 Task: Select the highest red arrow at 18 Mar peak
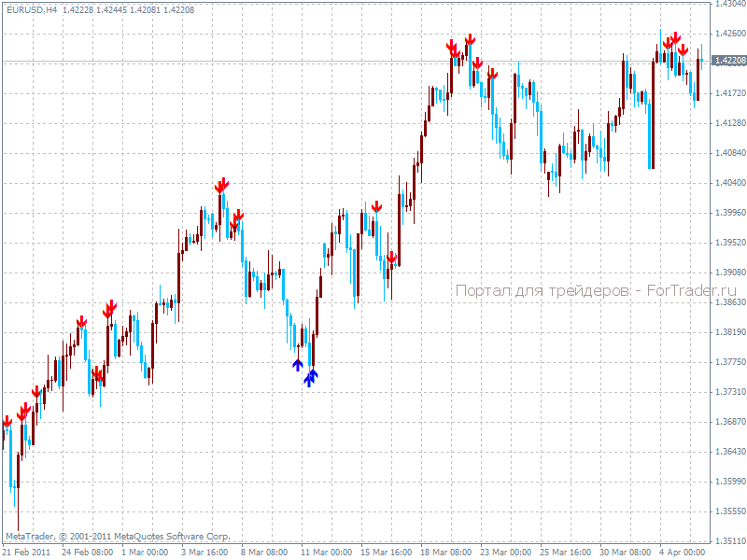(x=471, y=39)
